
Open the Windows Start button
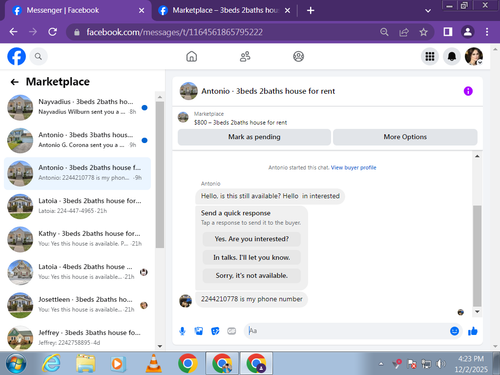[16, 364]
